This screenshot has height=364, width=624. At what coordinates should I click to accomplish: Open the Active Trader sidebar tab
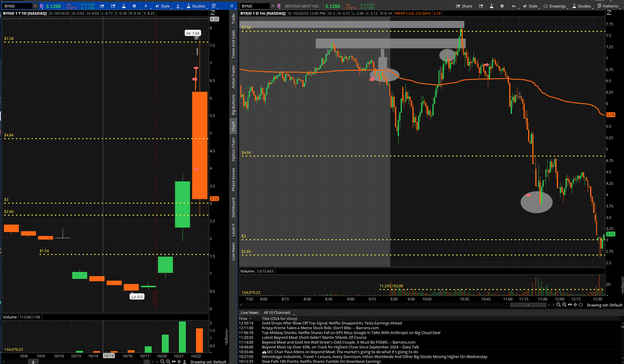[233, 77]
